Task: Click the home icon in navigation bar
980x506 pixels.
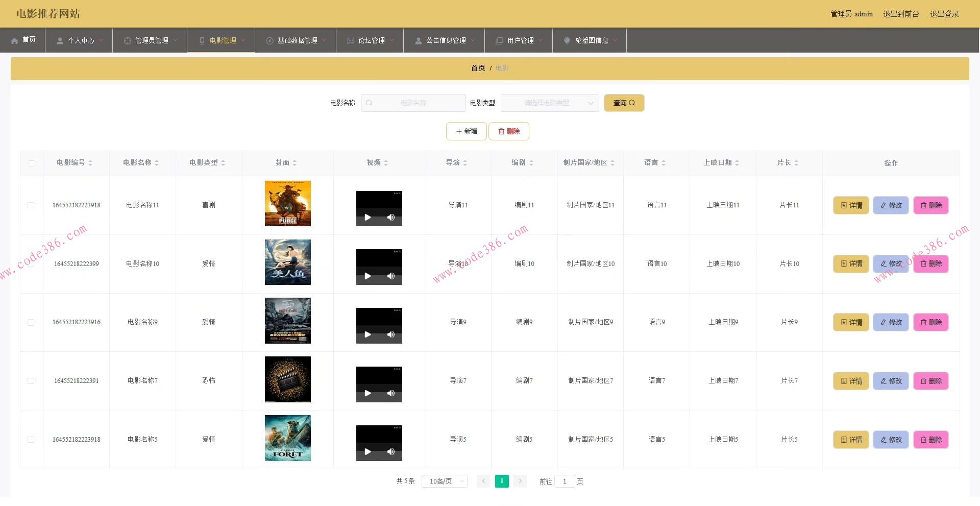Action: [15, 40]
